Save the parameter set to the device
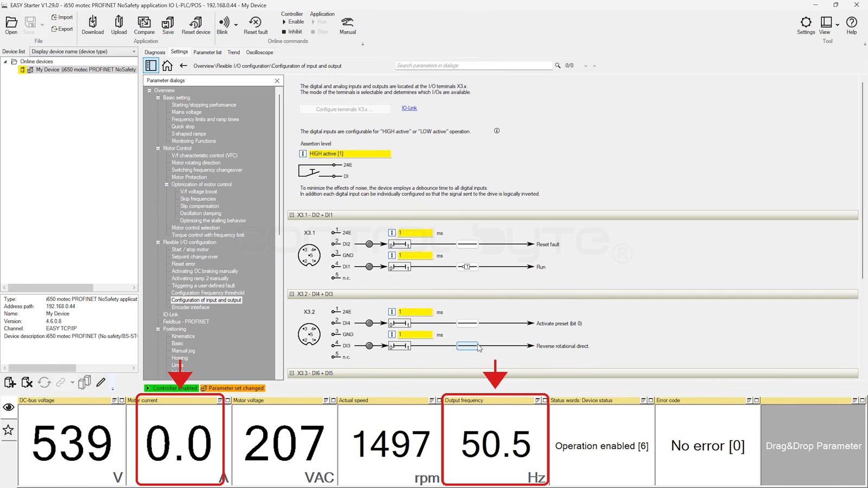Image resolution: width=868 pixels, height=488 pixels. [x=168, y=24]
